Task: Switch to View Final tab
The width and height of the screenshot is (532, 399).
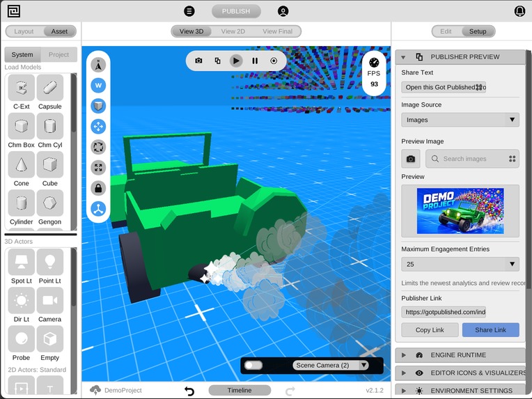Action: tap(278, 31)
